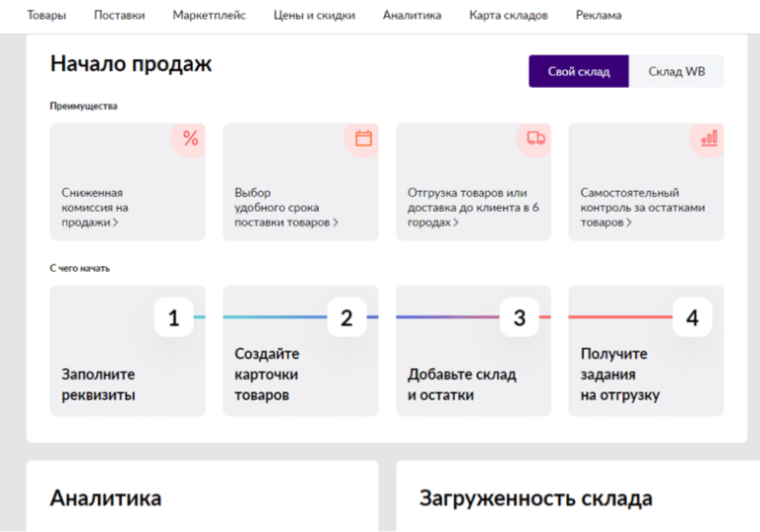This screenshot has height=532, width=760.
Task: Click step number 1 badge
Action: click(174, 318)
